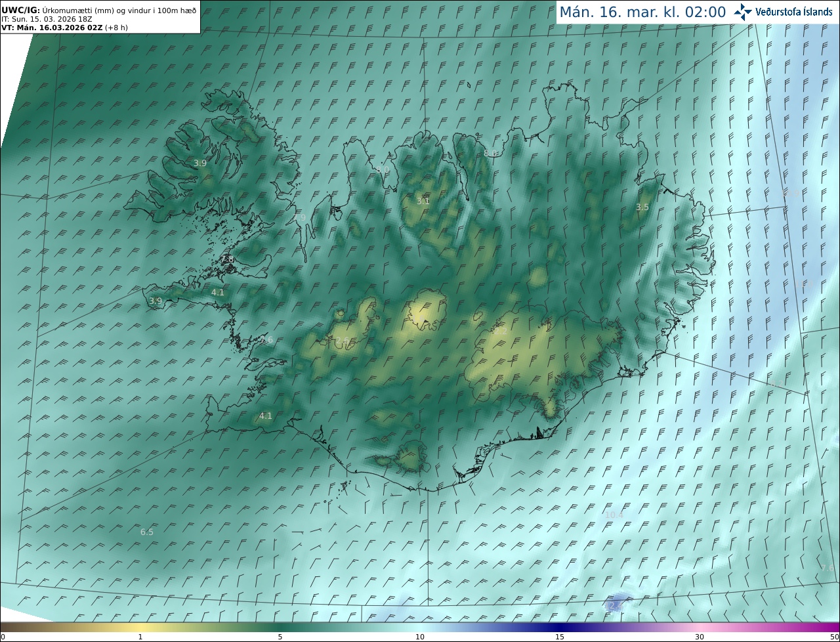This screenshot has width=840, height=642.
Task: Click the Veðurstofa Íslands logo emblem
Action: [743, 12]
